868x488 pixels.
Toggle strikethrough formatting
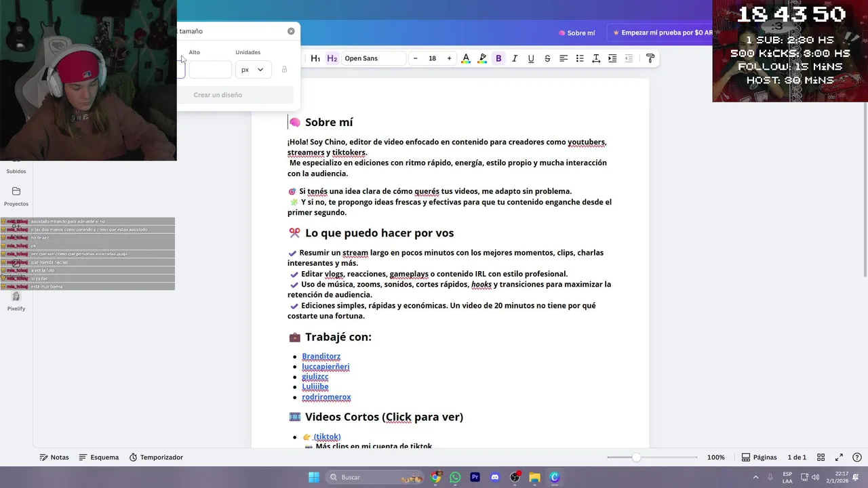547,58
